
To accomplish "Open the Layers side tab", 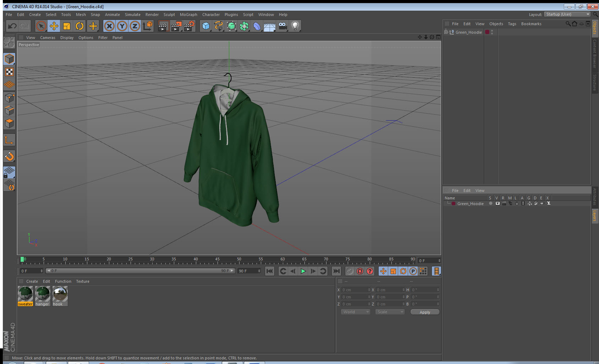I will pos(595,215).
